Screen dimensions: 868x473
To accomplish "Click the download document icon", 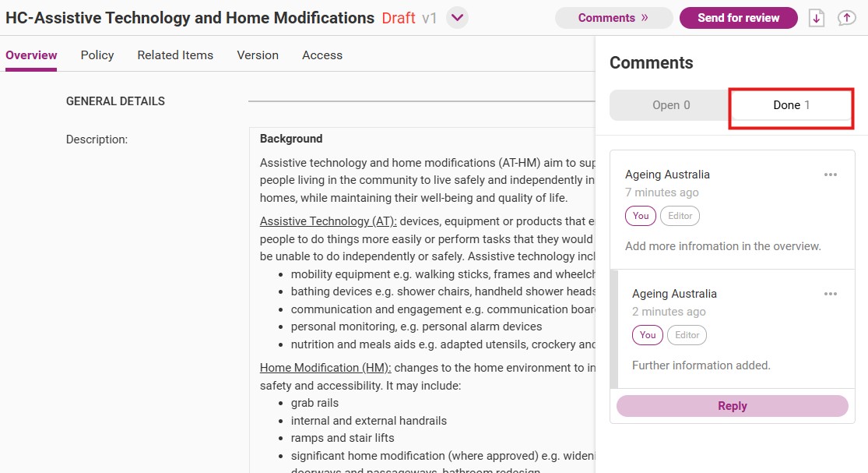I will click(817, 18).
